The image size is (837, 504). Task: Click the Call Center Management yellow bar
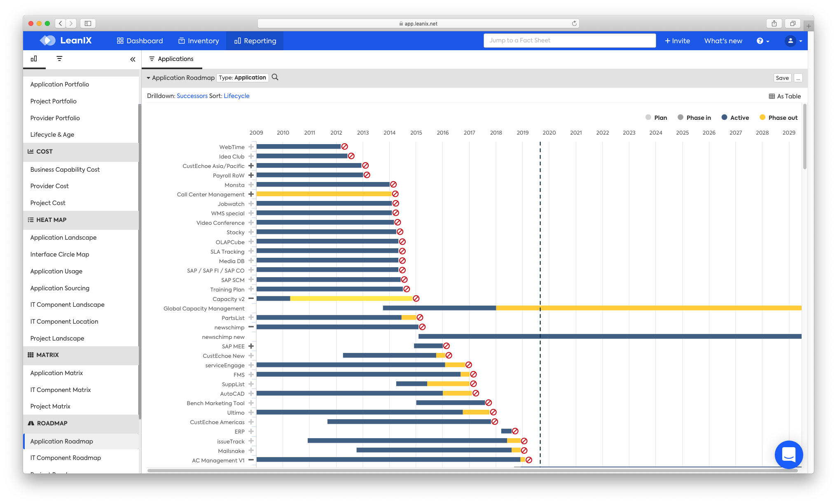coord(324,194)
